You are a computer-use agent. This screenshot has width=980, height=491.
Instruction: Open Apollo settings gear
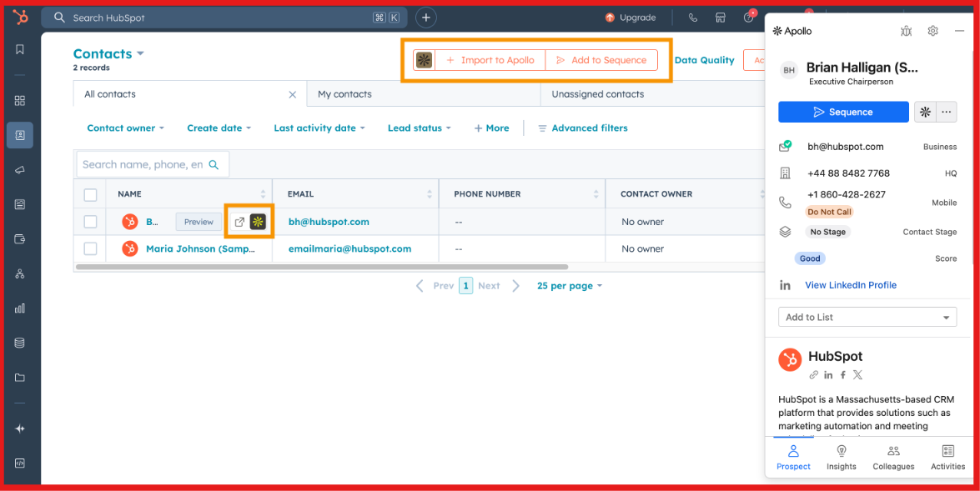[x=932, y=30]
